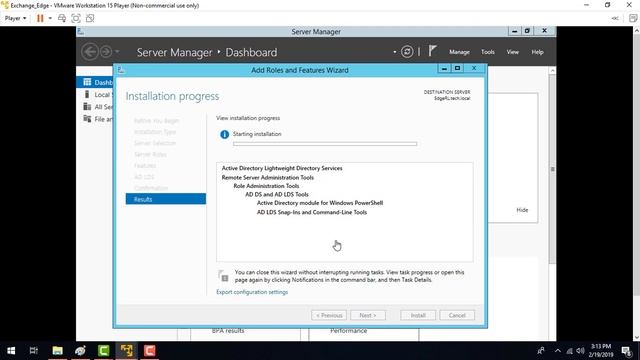Image resolution: width=640 pixels, height=360 pixels.
Task: Click the installation progress bar
Action: (x=325, y=144)
